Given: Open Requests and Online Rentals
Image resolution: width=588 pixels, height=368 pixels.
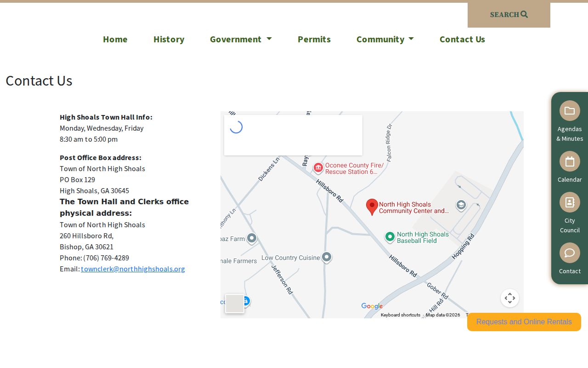Looking at the screenshot, I should point(524,322).
